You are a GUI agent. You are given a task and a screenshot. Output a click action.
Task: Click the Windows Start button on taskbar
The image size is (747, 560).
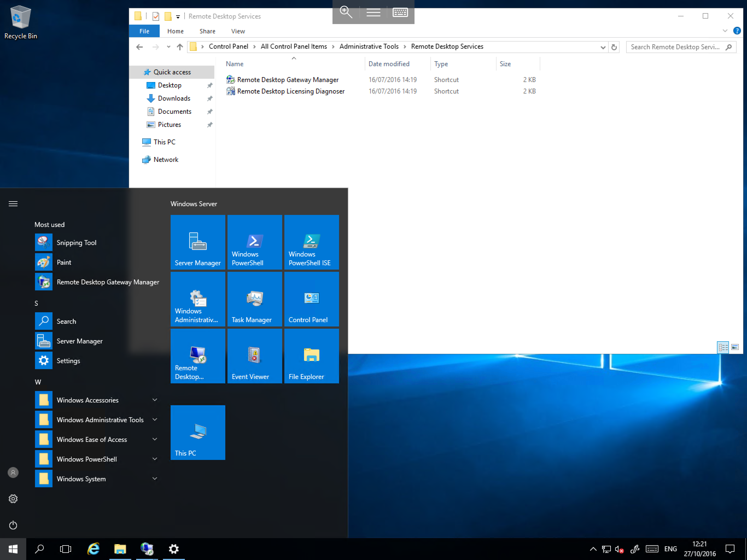tap(13, 549)
